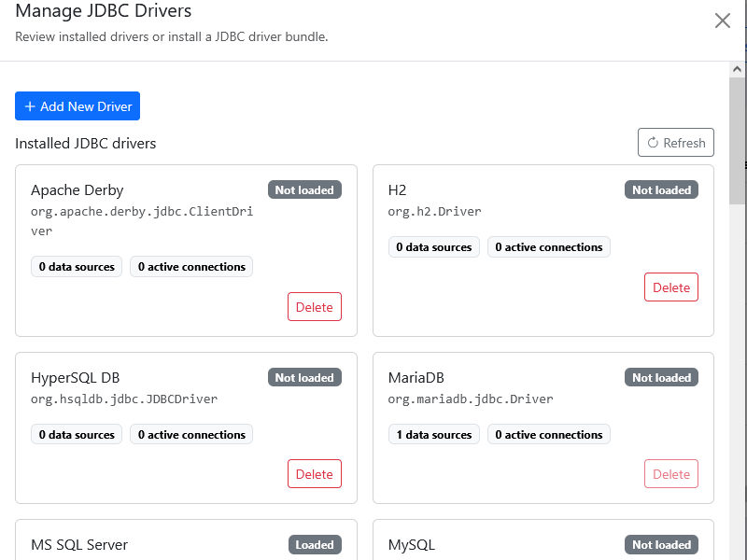
Task: Click org.mariadb.jdbc.Driver class name
Action: [471, 399]
